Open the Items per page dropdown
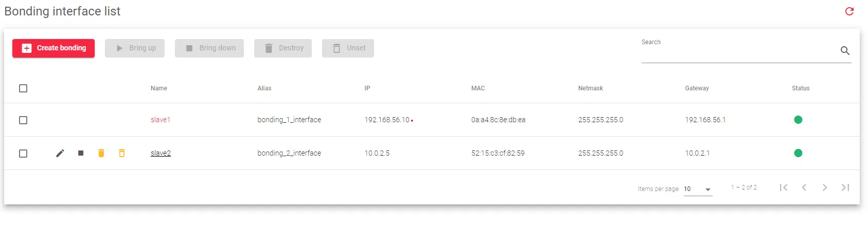The image size is (868, 227). tap(698, 189)
